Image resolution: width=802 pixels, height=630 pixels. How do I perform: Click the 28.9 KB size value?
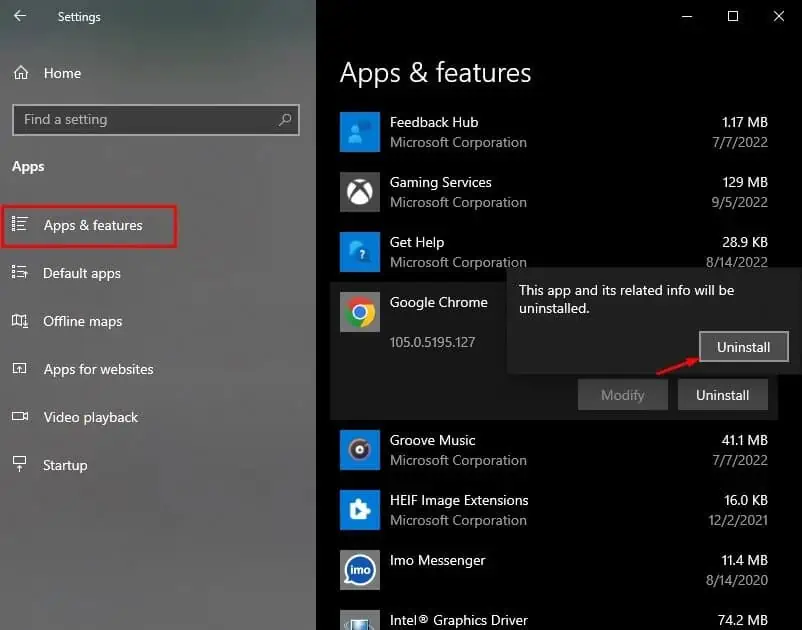click(745, 242)
